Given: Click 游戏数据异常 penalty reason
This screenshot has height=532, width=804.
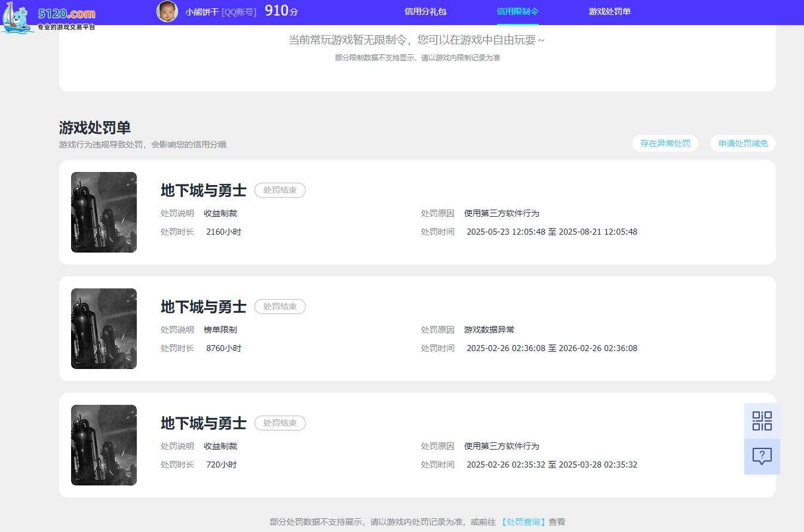Looking at the screenshot, I should coord(489,330).
